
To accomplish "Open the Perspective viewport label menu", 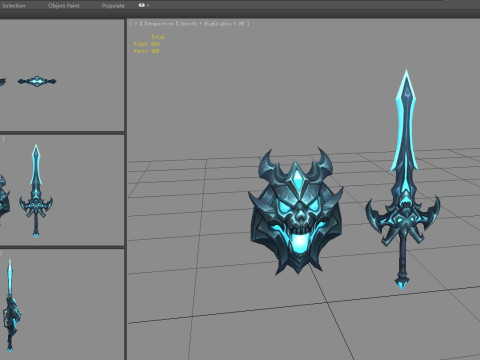I will [x=159, y=23].
